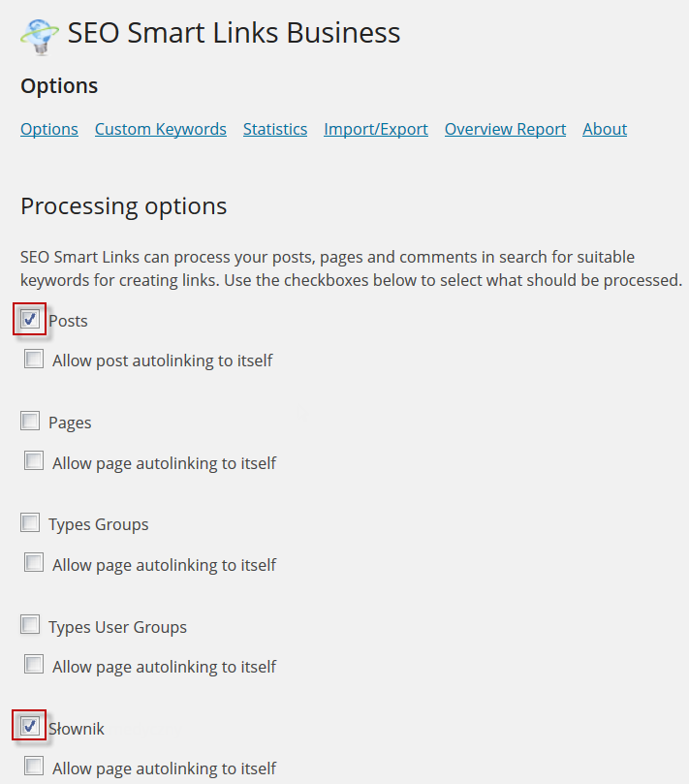
Task: Click the SEO Smart Links lightbulb logo
Action: pos(39,36)
